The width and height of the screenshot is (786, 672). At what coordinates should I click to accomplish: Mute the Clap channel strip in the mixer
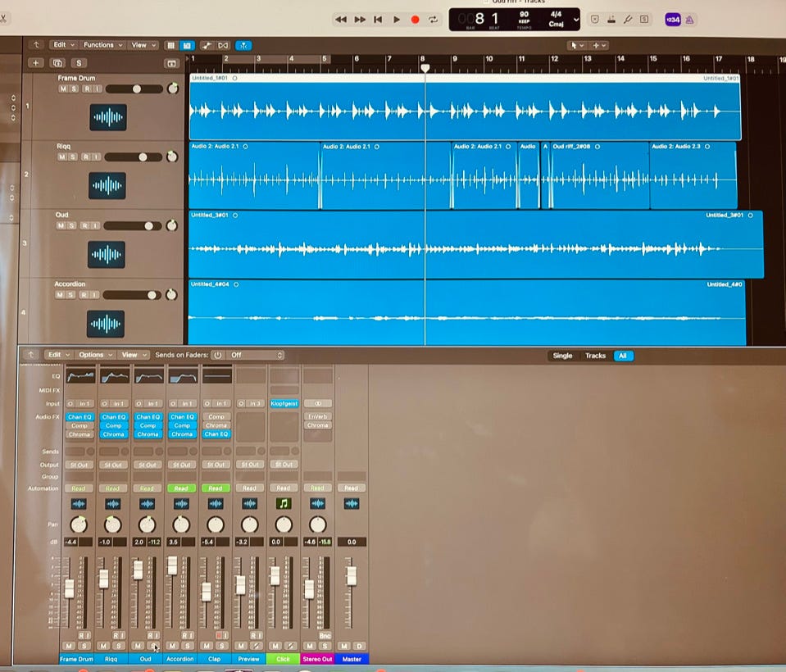[207, 646]
